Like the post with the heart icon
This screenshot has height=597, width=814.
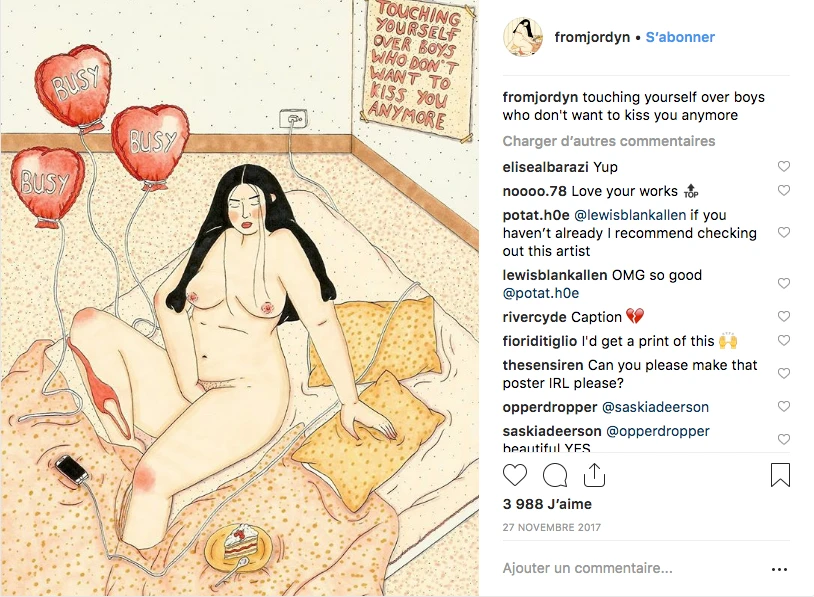pyautogui.click(x=514, y=475)
